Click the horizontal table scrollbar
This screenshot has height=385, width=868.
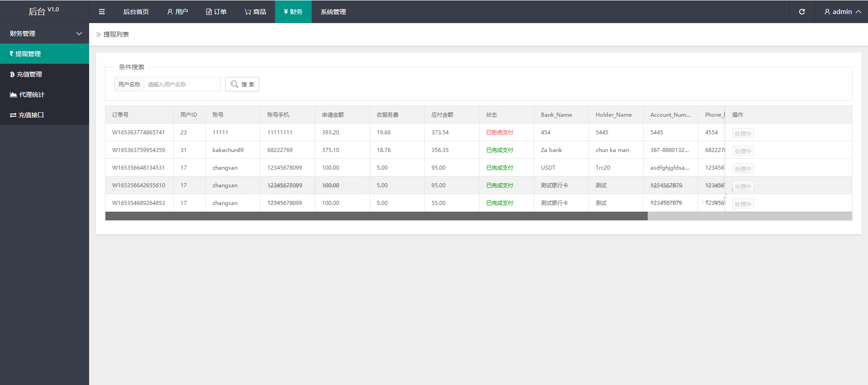376,216
